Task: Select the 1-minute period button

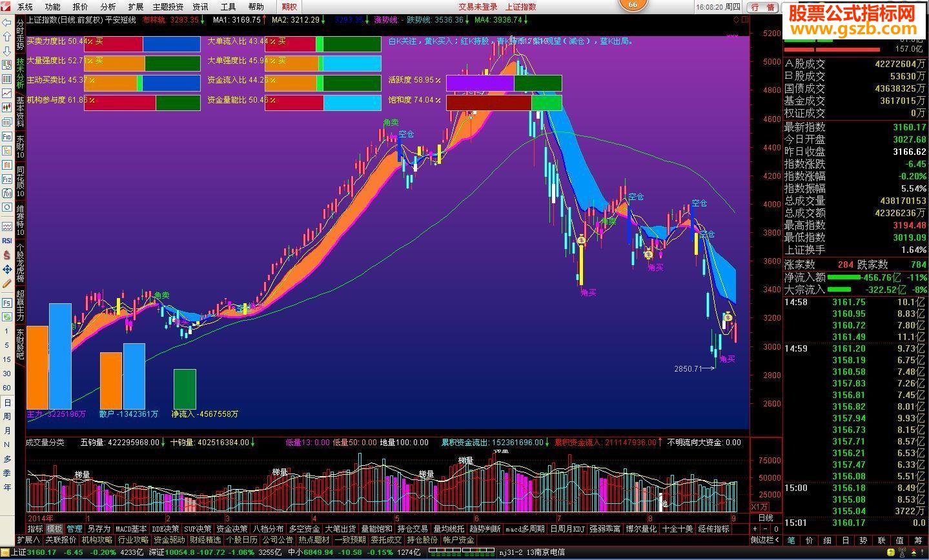Action: pos(6,331)
